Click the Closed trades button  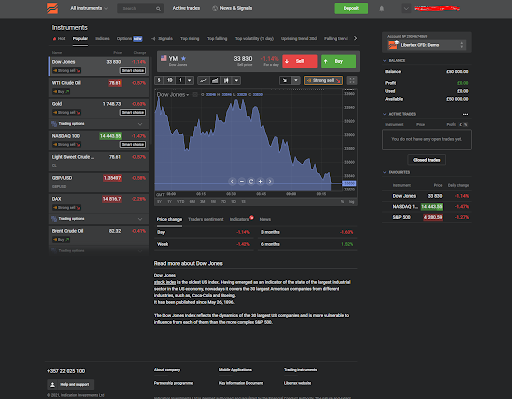426,160
